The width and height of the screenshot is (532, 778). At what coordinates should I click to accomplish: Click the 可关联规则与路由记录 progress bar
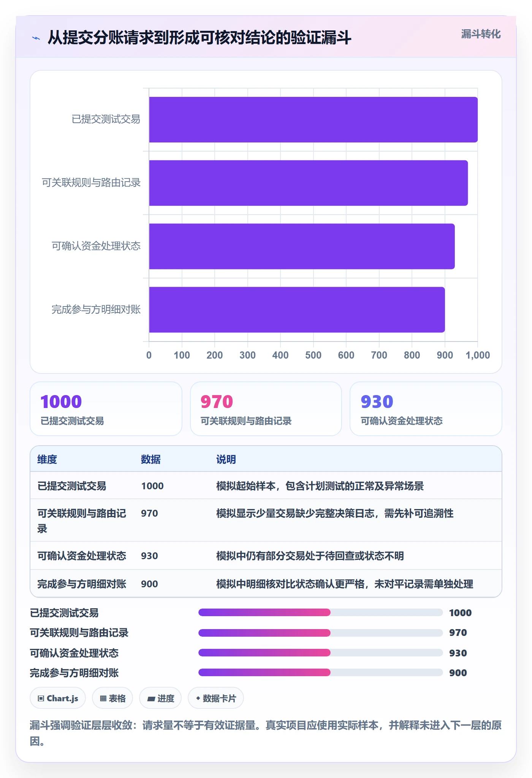click(320, 633)
